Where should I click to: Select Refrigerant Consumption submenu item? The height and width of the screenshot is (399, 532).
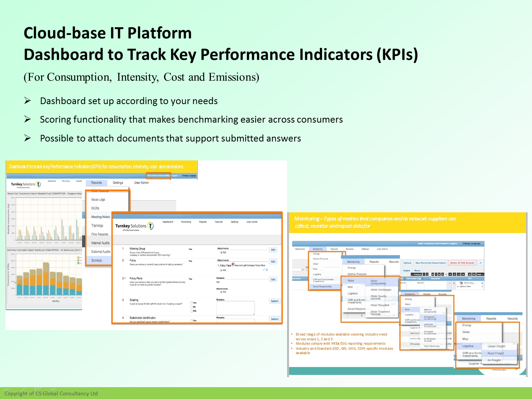coord(433,318)
